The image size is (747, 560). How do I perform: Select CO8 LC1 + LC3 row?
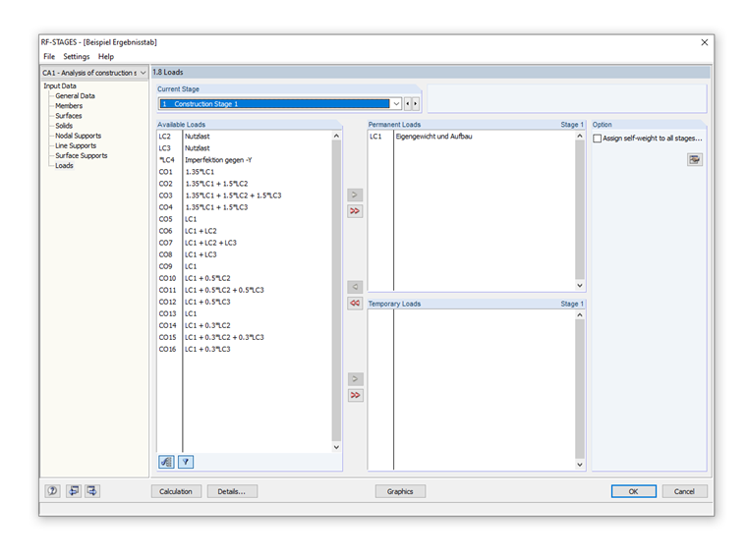(245, 254)
